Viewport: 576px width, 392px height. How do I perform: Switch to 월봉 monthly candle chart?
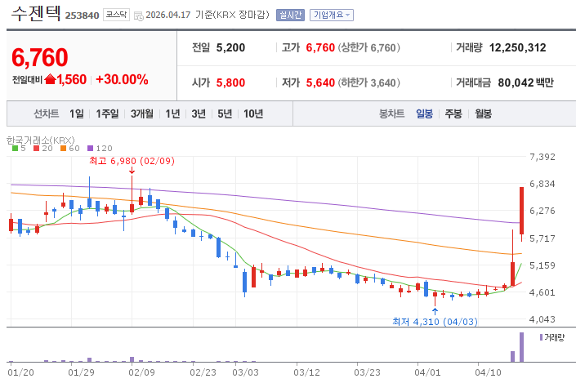pyautogui.click(x=483, y=114)
